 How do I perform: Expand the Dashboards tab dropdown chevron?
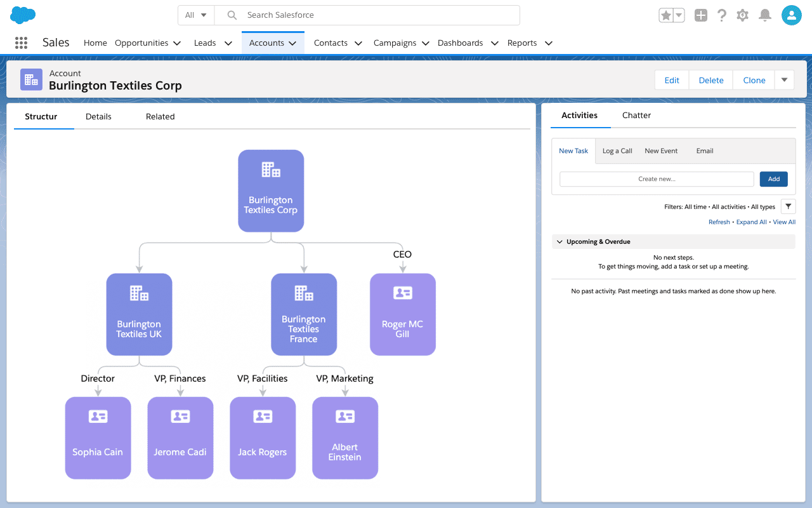494,43
